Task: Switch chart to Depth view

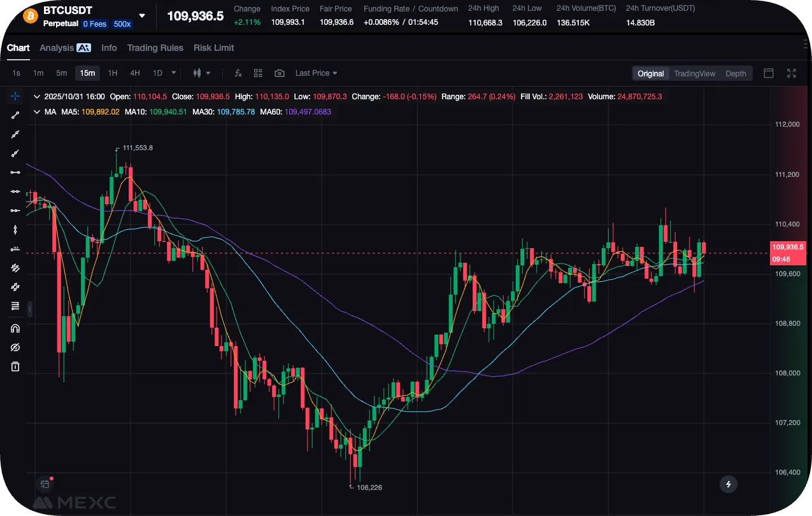Action: (736, 73)
